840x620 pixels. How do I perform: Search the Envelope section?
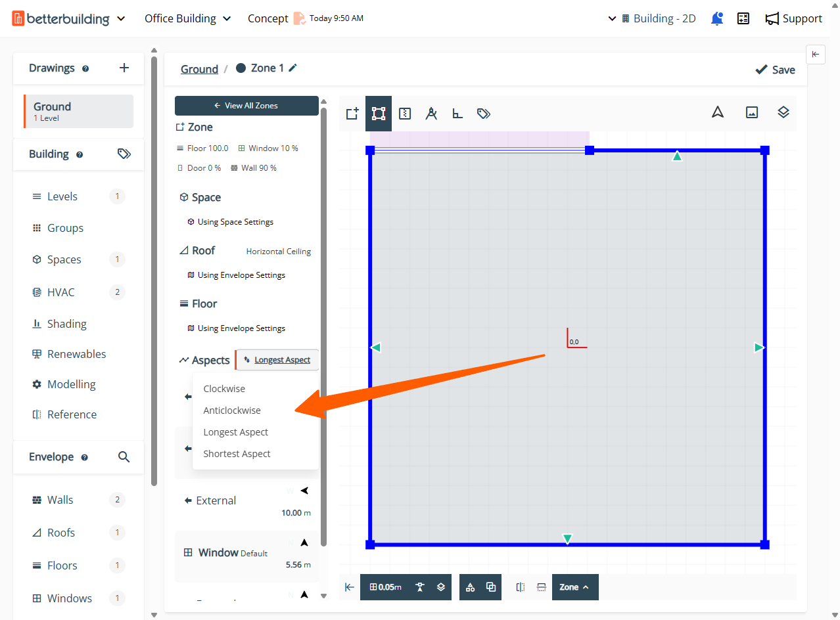[x=124, y=457]
